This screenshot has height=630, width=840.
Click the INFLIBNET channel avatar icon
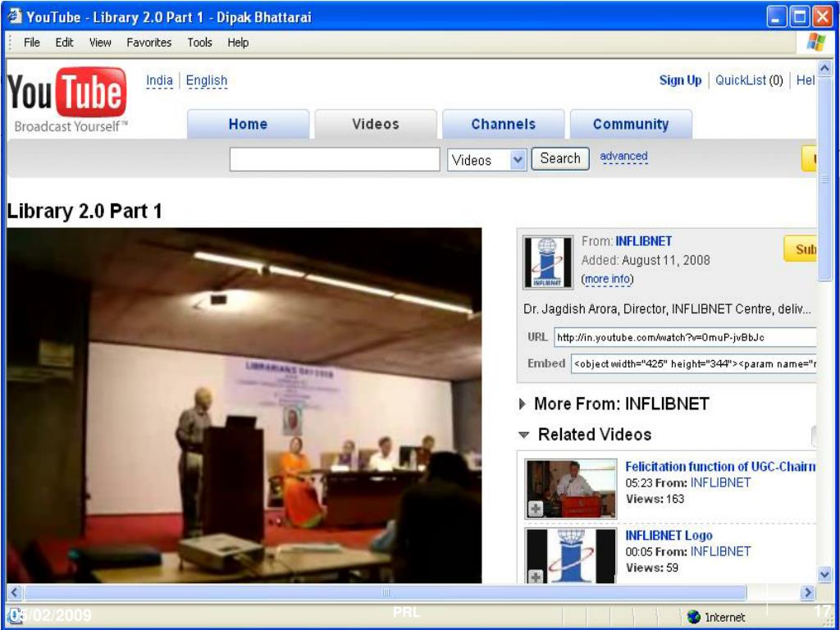point(547,262)
